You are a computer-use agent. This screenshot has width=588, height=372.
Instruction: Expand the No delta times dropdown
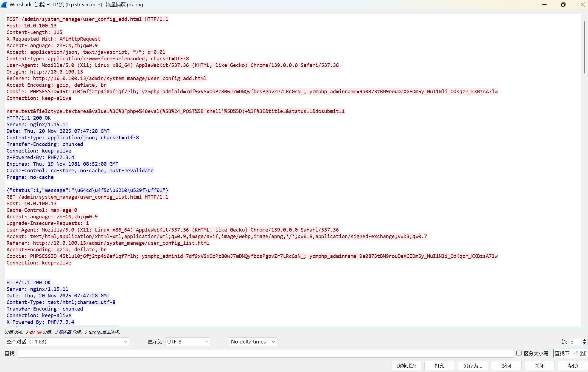[x=253, y=342]
